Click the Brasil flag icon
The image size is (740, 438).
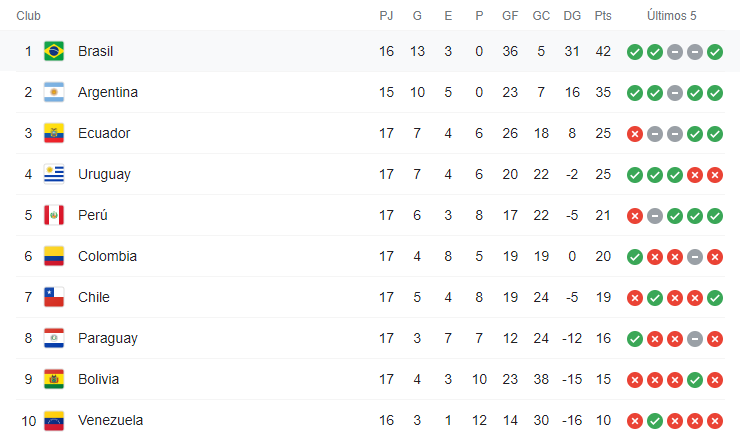[54, 51]
